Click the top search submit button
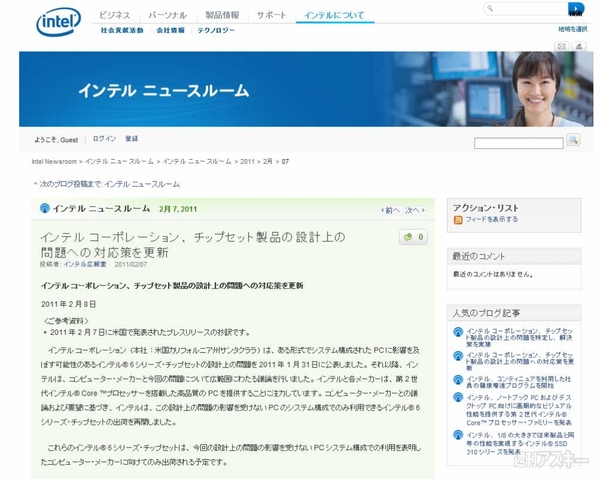The width and height of the screenshot is (600, 479). tap(576, 9)
